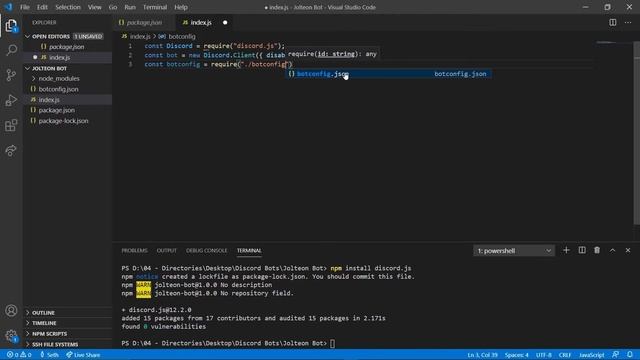Open the Selection menu
This screenshot has width=640, height=360.
click(x=68, y=7)
